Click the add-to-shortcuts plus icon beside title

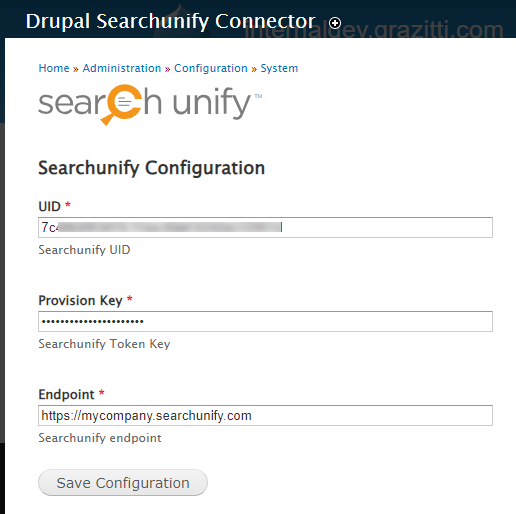(x=335, y=23)
